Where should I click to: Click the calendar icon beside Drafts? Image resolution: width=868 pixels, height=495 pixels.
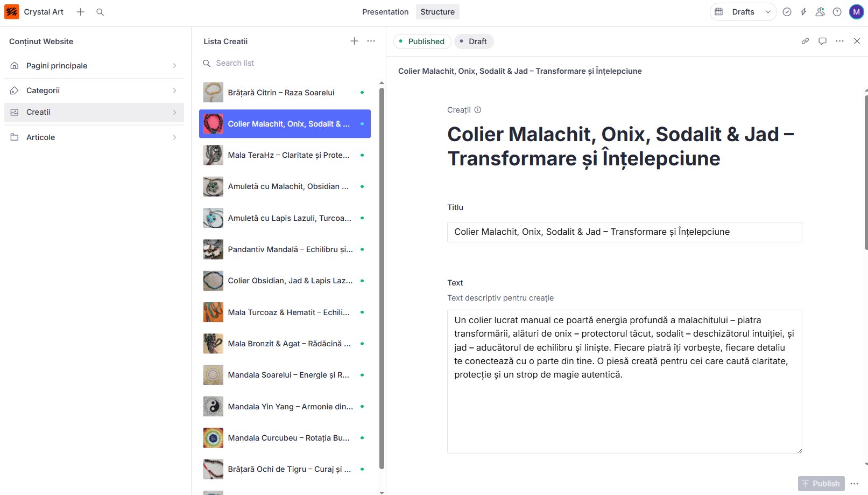click(718, 12)
